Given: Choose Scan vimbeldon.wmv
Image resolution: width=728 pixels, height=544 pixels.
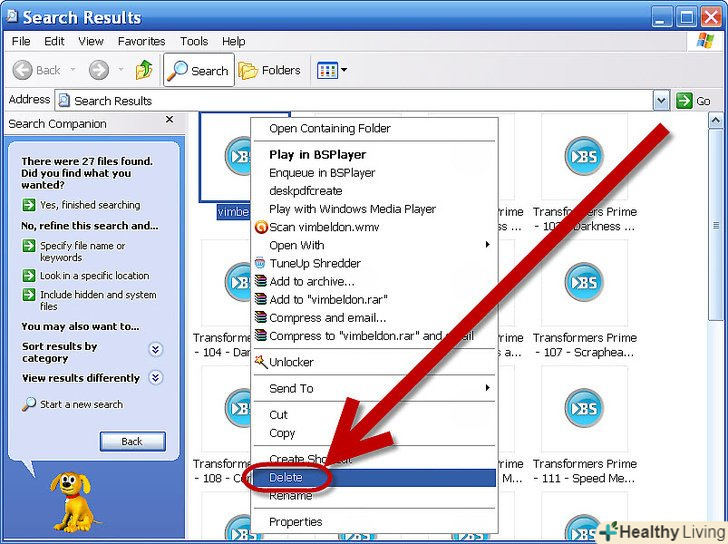Looking at the screenshot, I should pos(374,227).
